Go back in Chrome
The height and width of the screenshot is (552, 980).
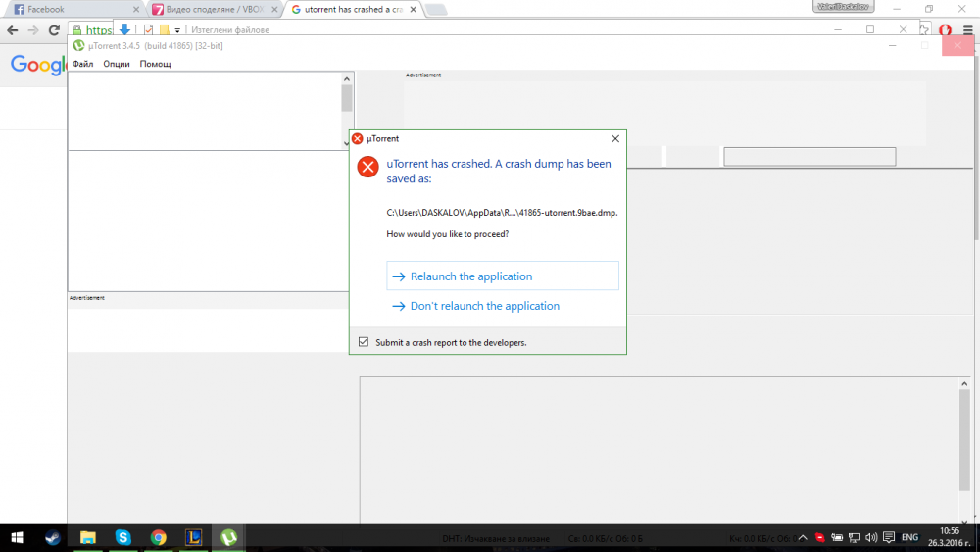coord(13,30)
